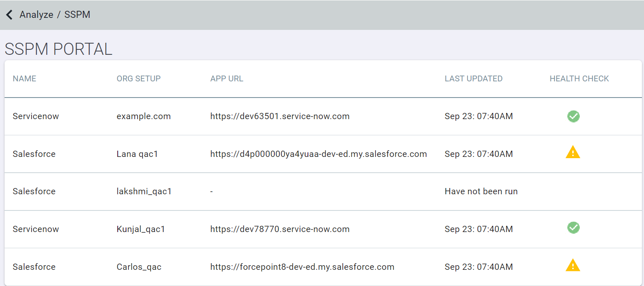The image size is (644, 286).
Task: Click green check icon for Kunjal_qac1 row
Action: 573,227
